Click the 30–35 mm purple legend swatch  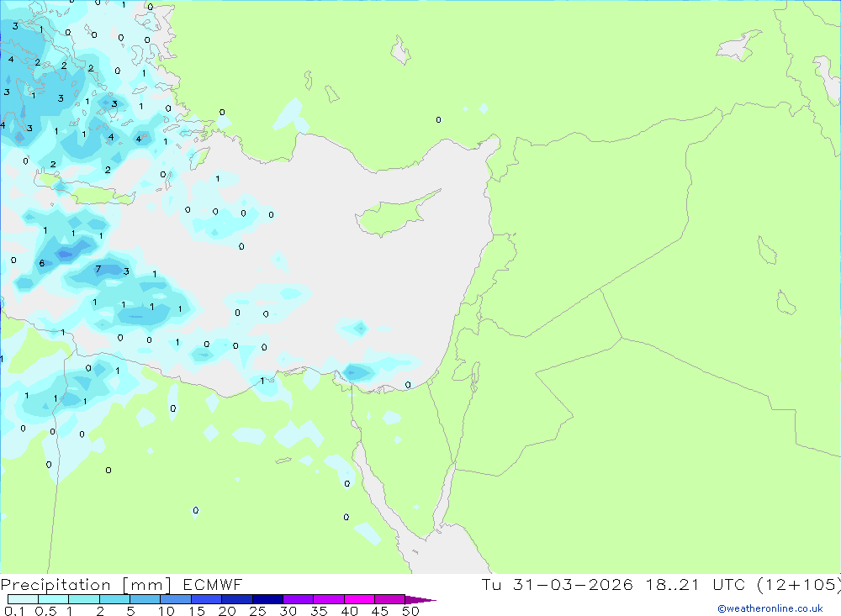point(299,599)
